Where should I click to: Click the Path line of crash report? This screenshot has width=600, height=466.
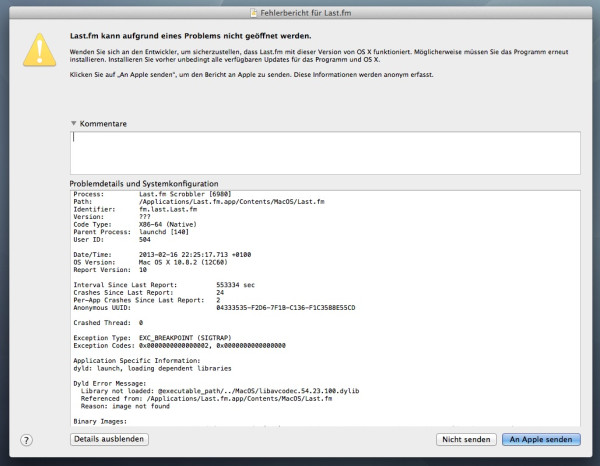[199, 202]
